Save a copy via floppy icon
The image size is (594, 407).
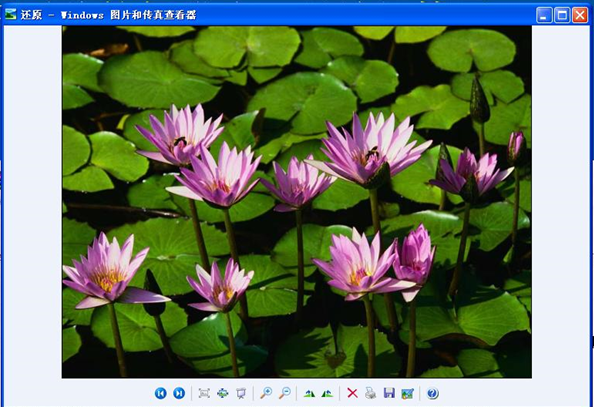tap(389, 393)
